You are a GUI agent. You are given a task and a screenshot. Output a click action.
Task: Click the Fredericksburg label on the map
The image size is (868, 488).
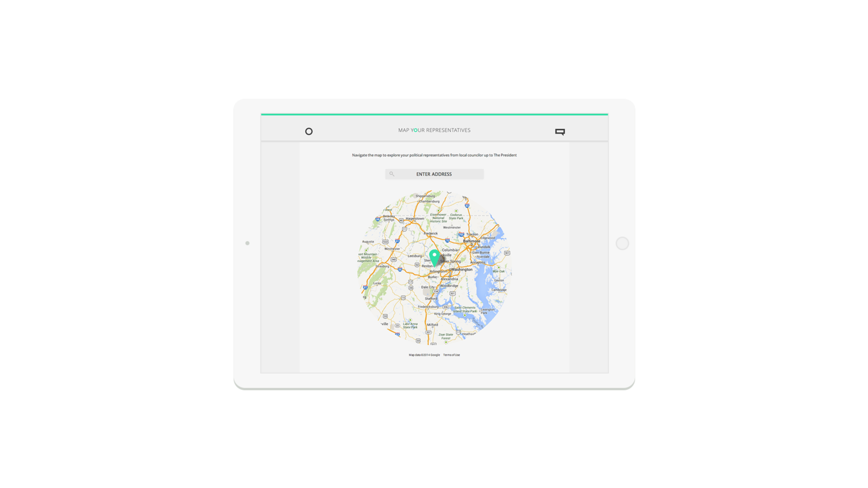click(428, 307)
